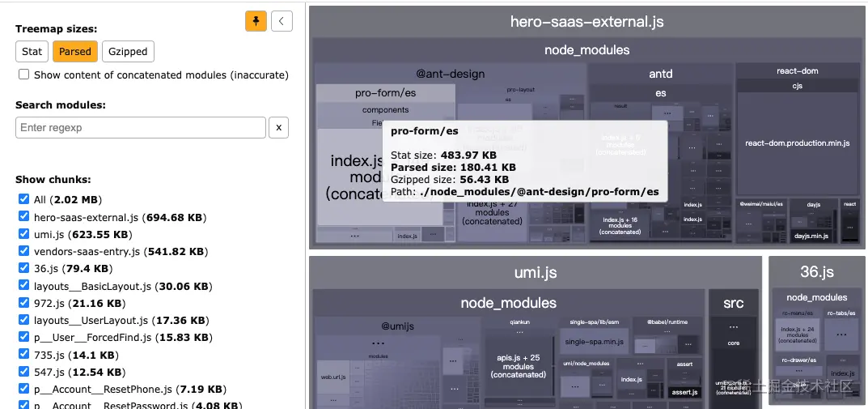Pin the sidebar with the pin icon

[256, 21]
